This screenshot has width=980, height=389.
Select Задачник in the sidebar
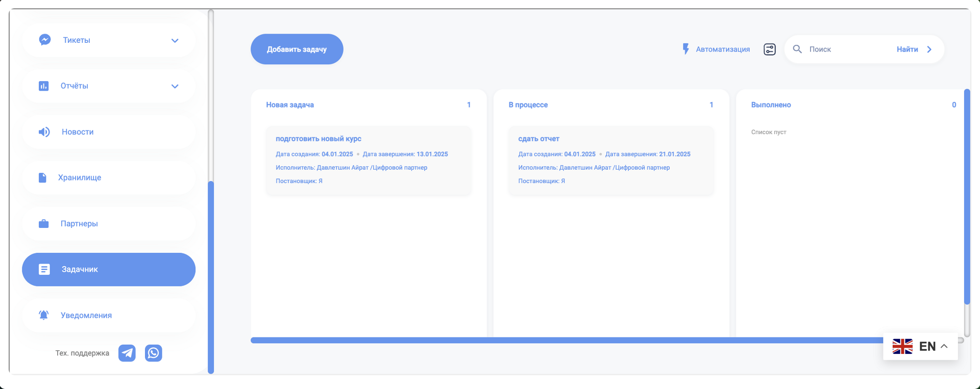coord(109,269)
